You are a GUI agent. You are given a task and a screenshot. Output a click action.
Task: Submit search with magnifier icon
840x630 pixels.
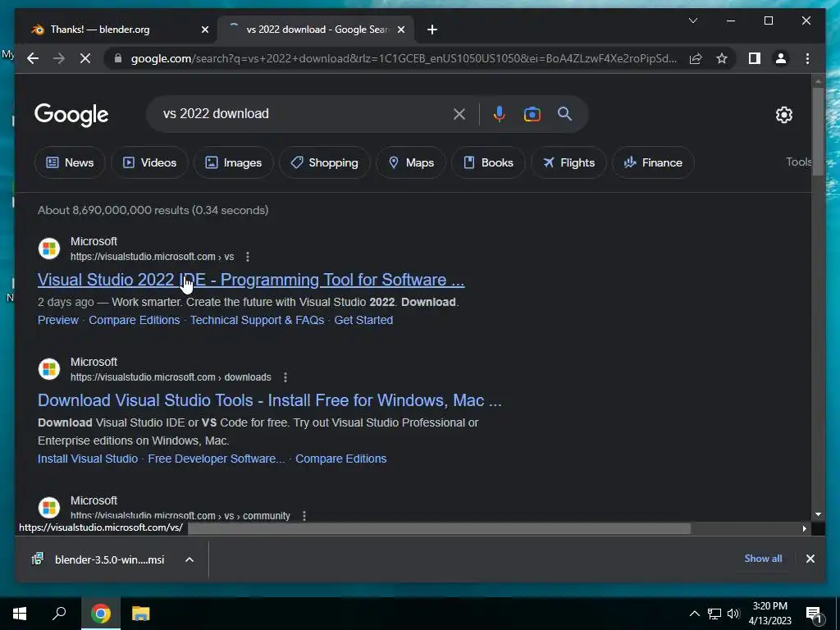564,113
